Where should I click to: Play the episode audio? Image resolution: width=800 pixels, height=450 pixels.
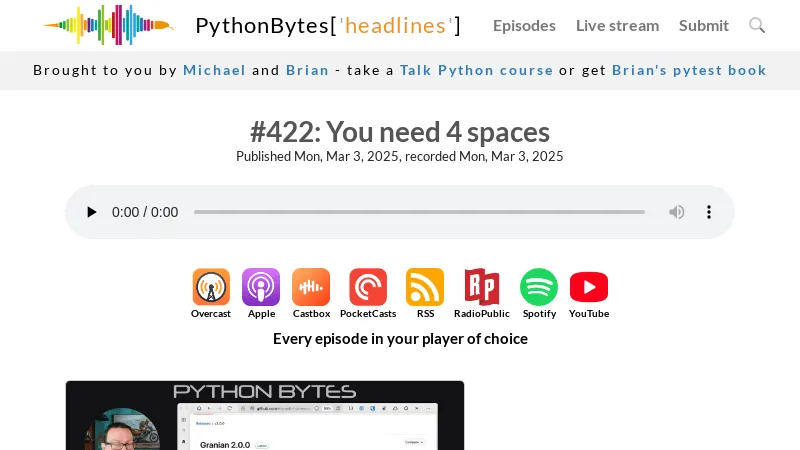coord(92,212)
